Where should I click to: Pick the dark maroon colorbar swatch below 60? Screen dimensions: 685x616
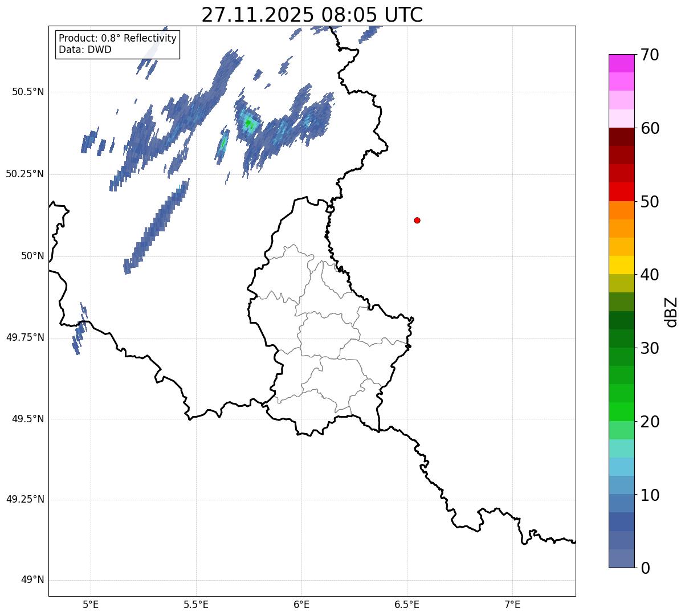click(621, 137)
